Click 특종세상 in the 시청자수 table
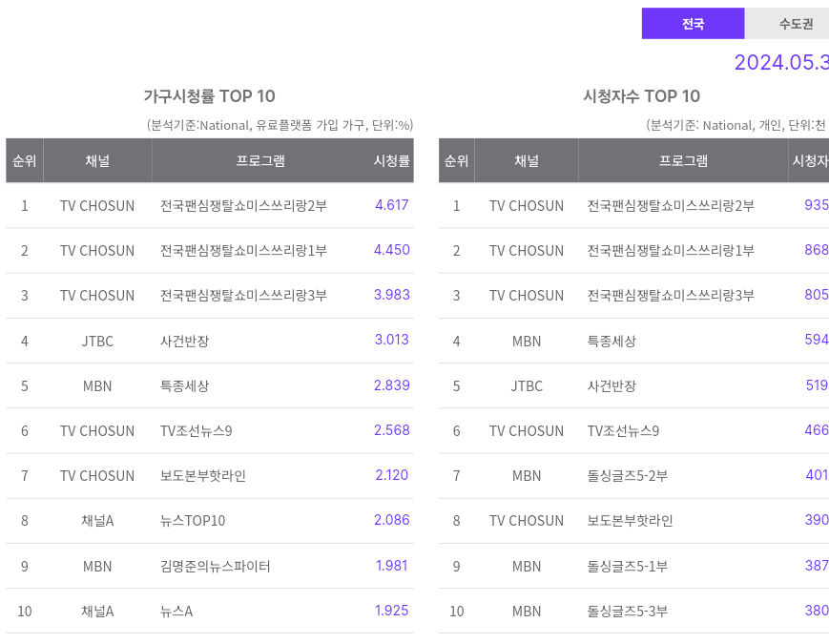The height and width of the screenshot is (644, 829). click(x=611, y=341)
